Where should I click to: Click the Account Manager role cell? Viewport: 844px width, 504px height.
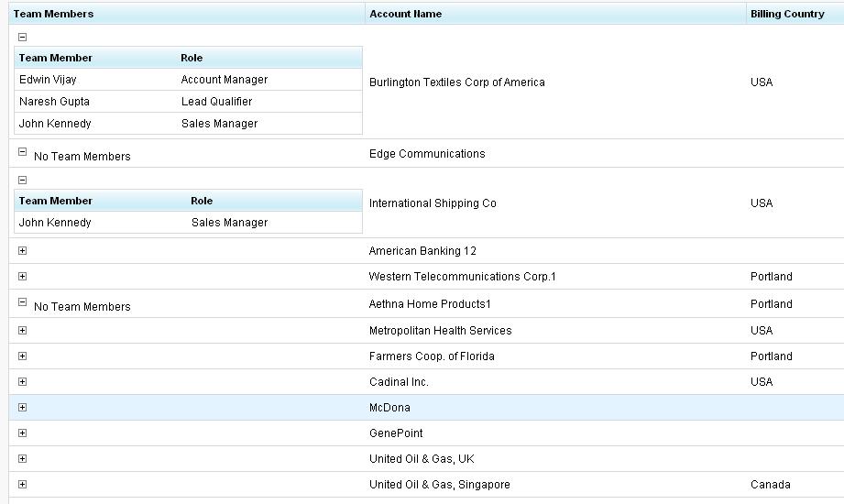pos(225,80)
